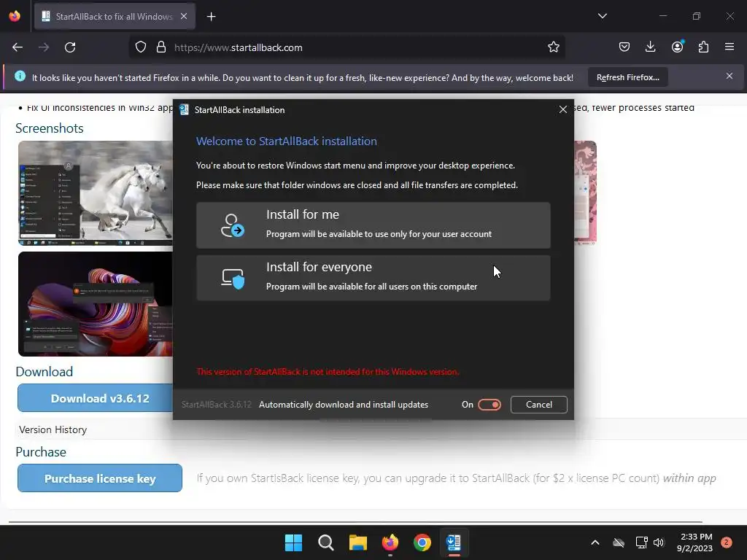Image resolution: width=747 pixels, height=560 pixels.
Task: Click the notification info icon
Action: click(x=20, y=76)
